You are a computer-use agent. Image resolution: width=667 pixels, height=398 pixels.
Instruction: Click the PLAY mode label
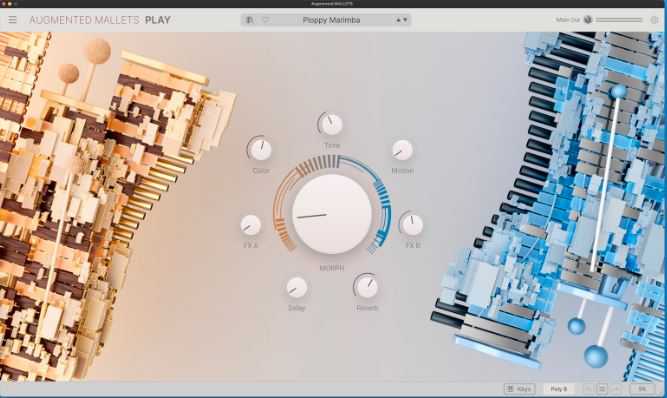pyautogui.click(x=158, y=20)
